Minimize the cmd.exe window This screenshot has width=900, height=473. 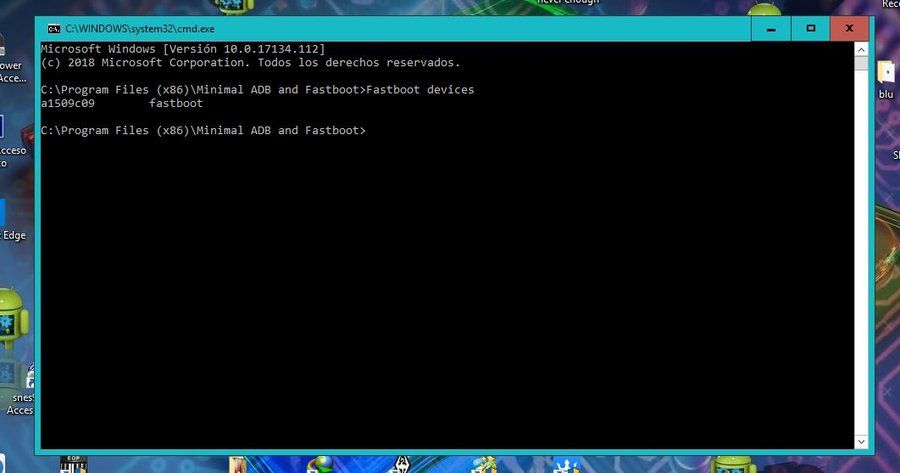point(771,29)
